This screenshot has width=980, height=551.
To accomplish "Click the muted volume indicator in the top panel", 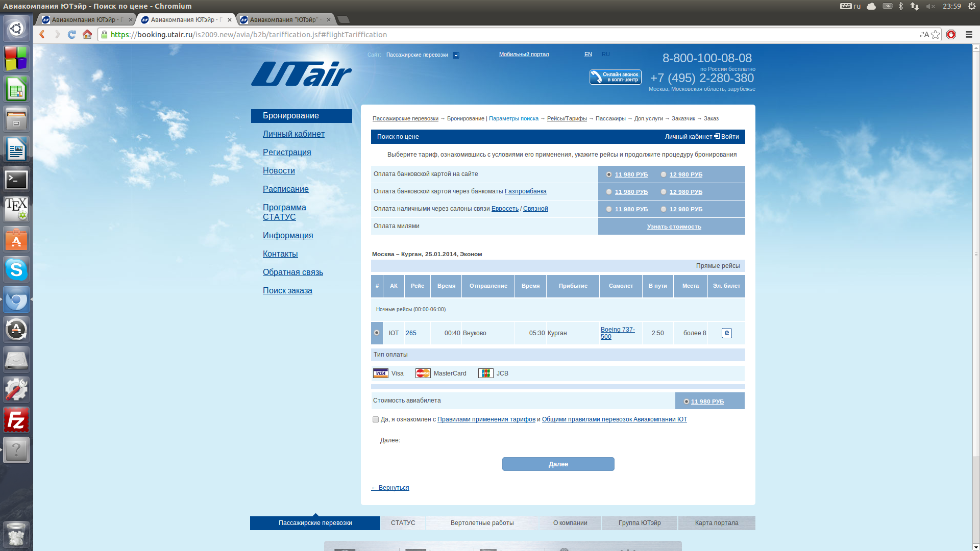I will [930, 6].
